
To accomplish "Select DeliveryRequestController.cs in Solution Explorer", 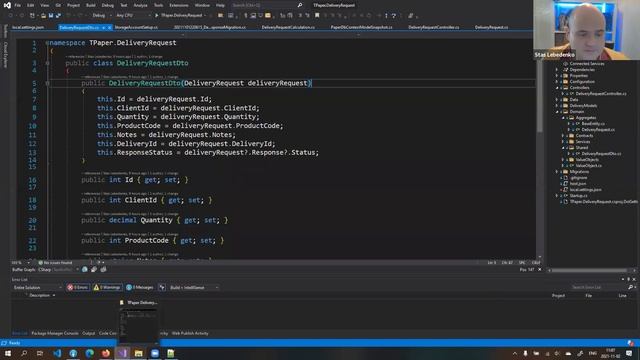I will click(601, 94).
